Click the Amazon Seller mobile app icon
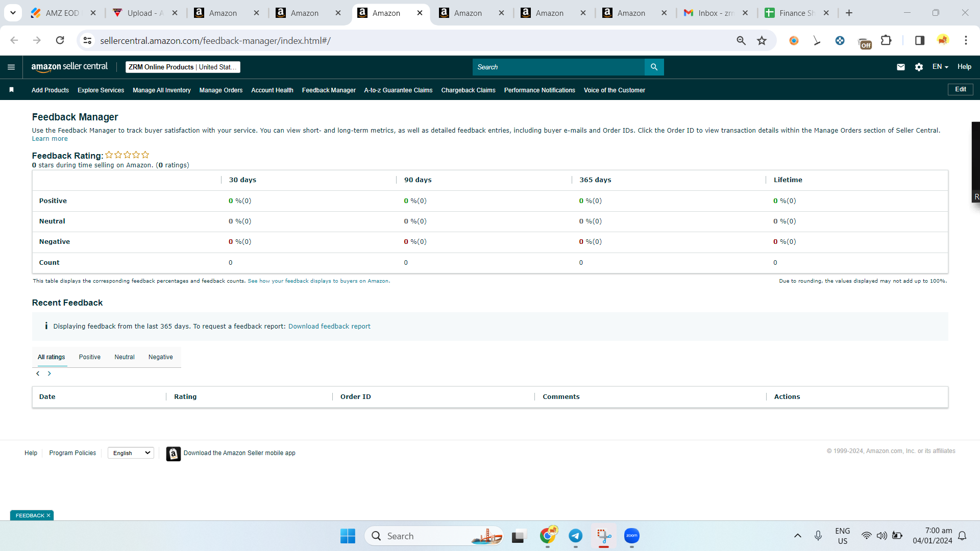This screenshot has width=980, height=551. pyautogui.click(x=174, y=454)
